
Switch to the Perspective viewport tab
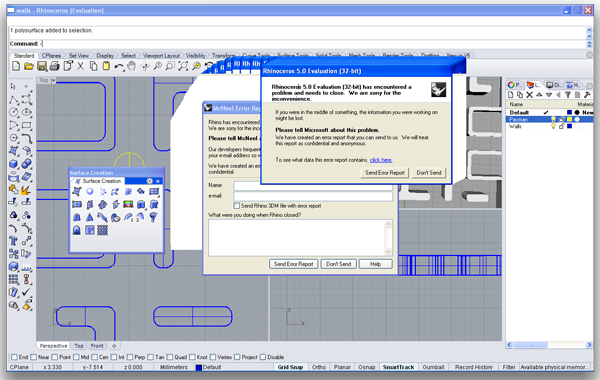[x=53, y=346]
